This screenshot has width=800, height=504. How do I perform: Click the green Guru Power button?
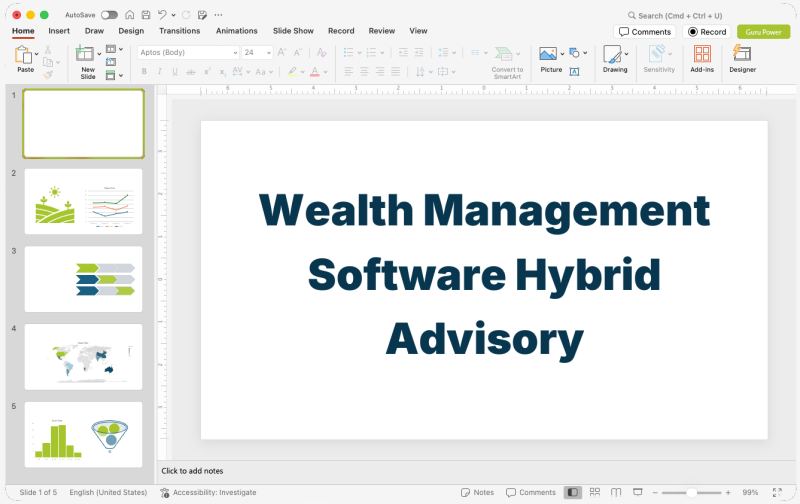tap(764, 32)
